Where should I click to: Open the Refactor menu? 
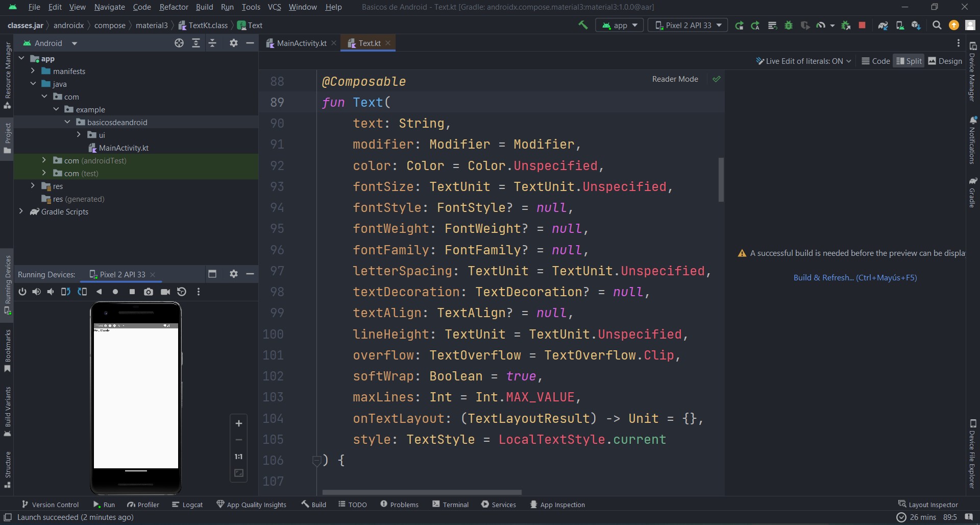174,7
